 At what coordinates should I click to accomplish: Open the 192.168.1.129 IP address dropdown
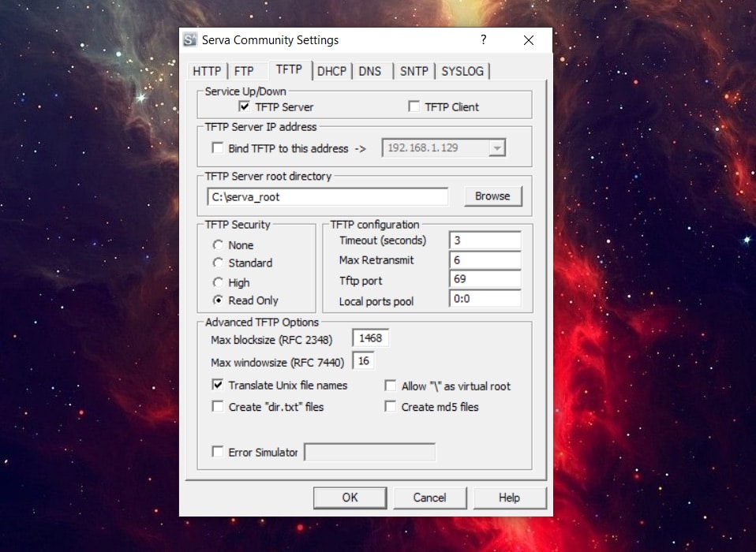(496, 148)
